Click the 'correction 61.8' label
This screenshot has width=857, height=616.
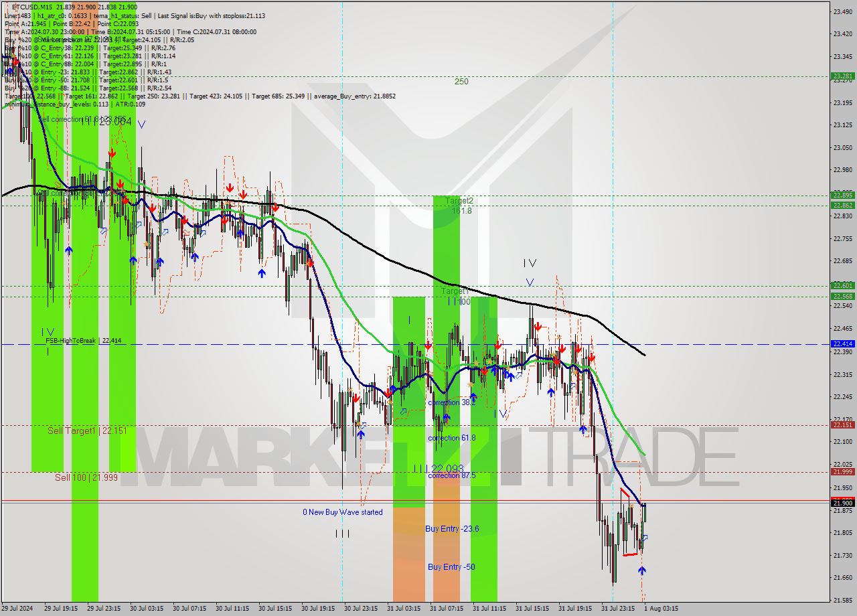(452, 438)
